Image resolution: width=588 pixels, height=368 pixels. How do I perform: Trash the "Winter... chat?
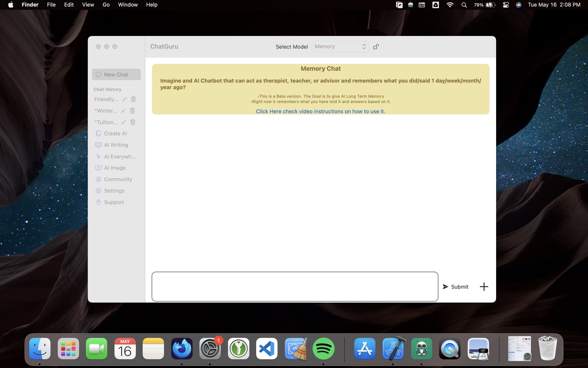tap(133, 111)
